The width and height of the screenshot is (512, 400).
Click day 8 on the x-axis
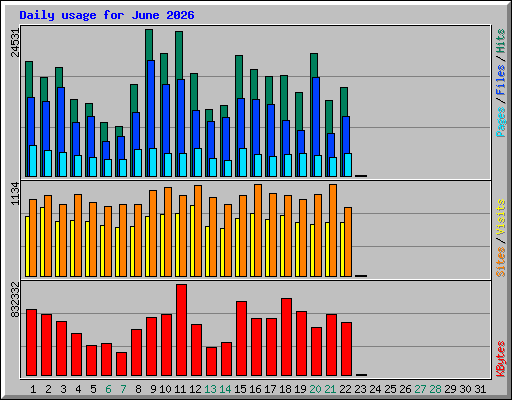point(138,389)
